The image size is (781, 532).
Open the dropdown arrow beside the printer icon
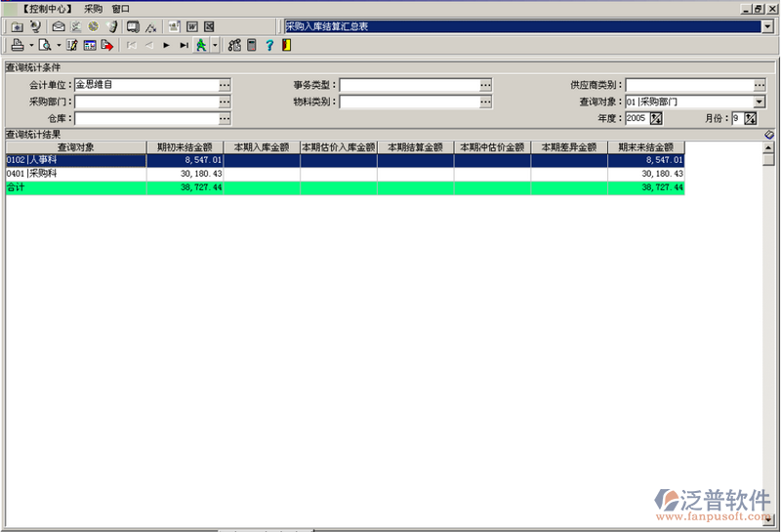[x=30, y=45]
